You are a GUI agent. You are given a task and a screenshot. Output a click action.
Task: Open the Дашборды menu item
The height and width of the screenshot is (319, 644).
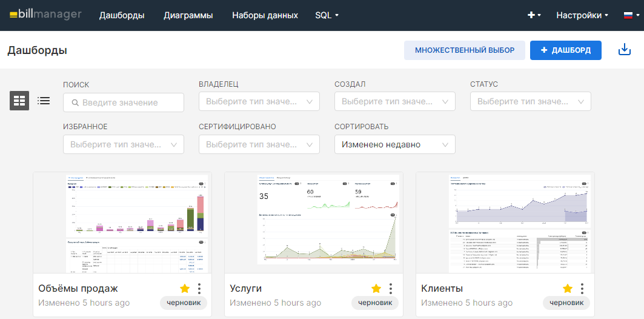[x=122, y=16]
